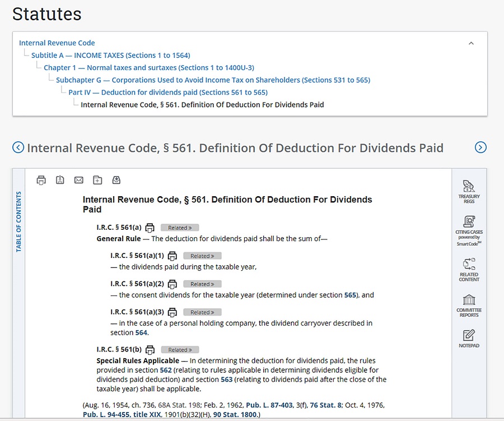Click the email document envelope icon
Image resolution: width=504 pixels, height=421 pixels.
78,180
